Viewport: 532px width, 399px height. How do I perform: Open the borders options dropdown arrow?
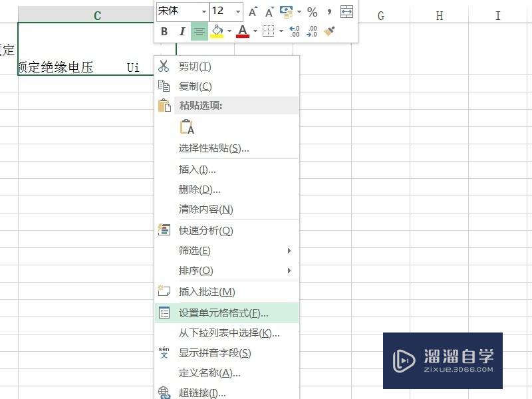click(x=281, y=31)
